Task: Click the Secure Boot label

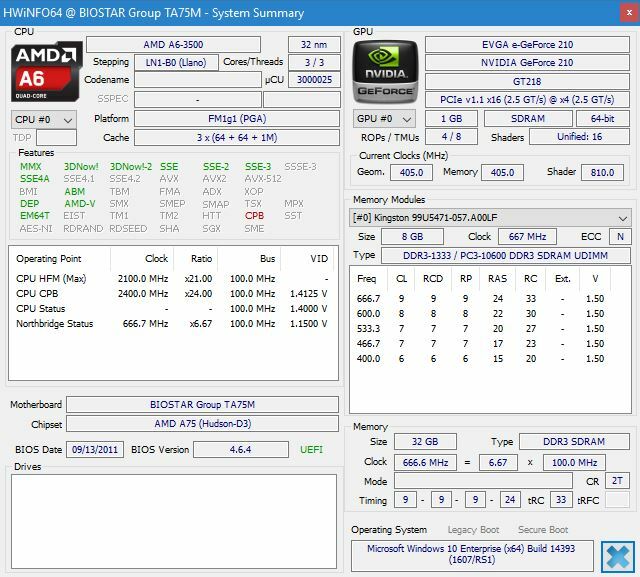Action: 543,530
